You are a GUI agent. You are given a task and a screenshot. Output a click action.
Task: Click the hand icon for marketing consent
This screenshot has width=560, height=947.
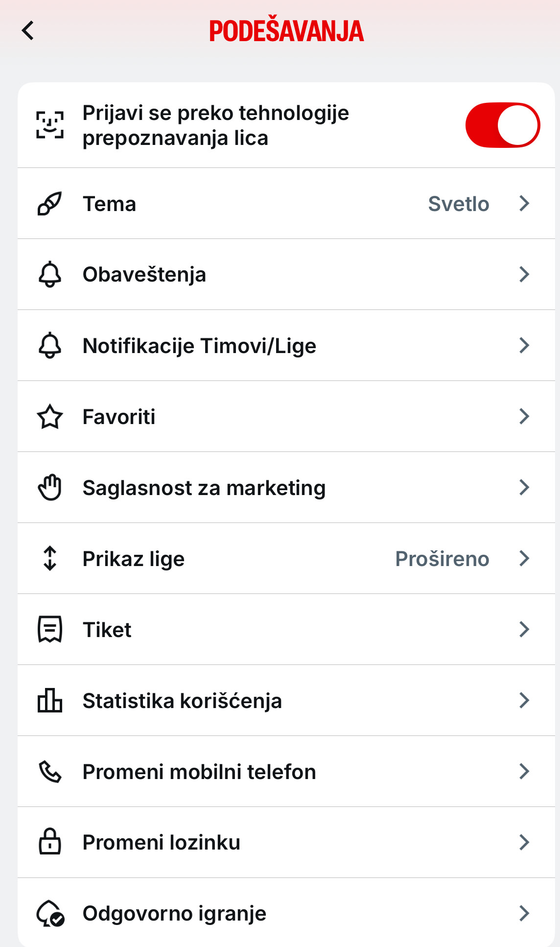pos(50,487)
